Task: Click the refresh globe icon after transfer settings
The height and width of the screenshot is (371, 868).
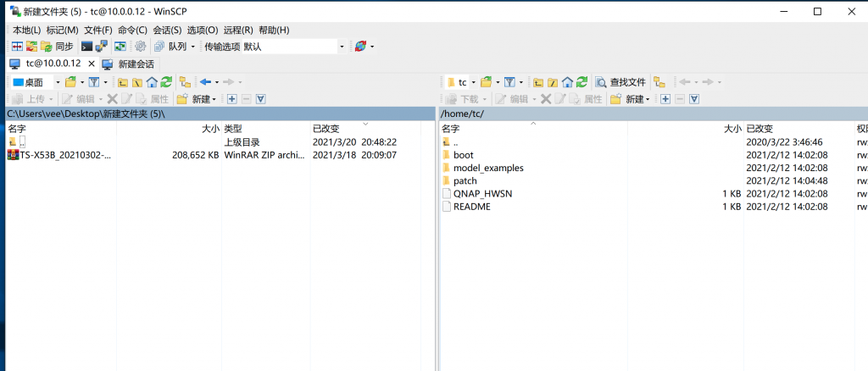Action: pos(360,47)
